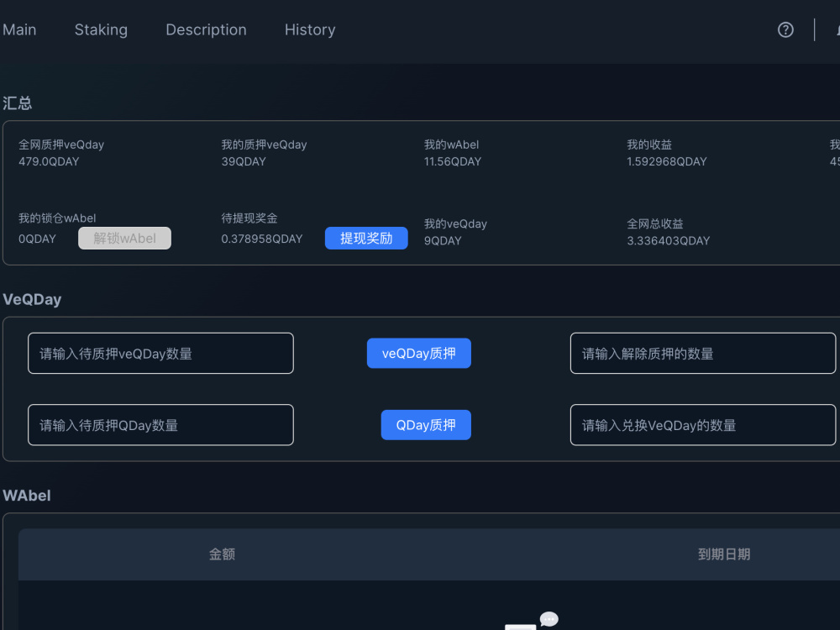The height and width of the screenshot is (630, 840).
Task: Select the 我的收益 value 1.592968QDAY
Action: 667,161
